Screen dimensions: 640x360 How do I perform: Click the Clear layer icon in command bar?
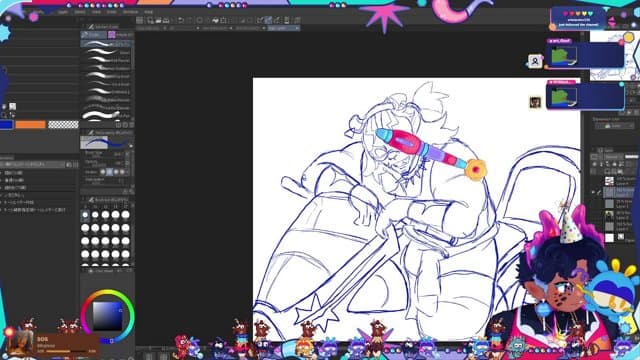tap(200, 20)
